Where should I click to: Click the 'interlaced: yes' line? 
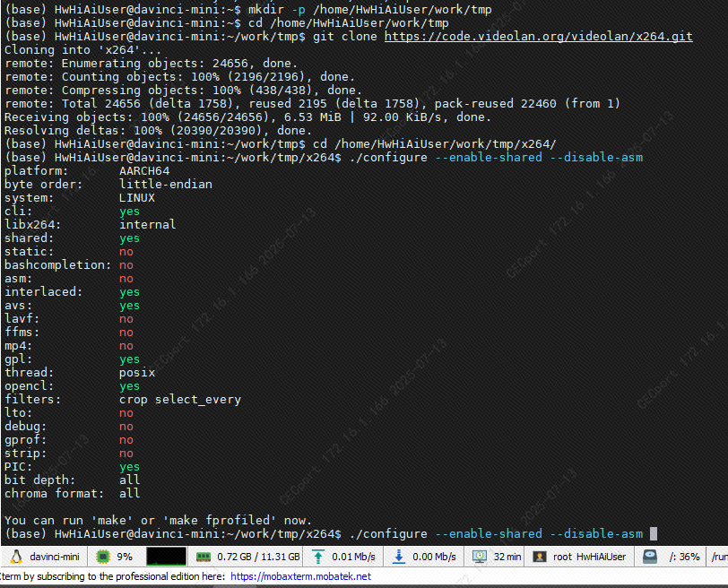pos(72,292)
